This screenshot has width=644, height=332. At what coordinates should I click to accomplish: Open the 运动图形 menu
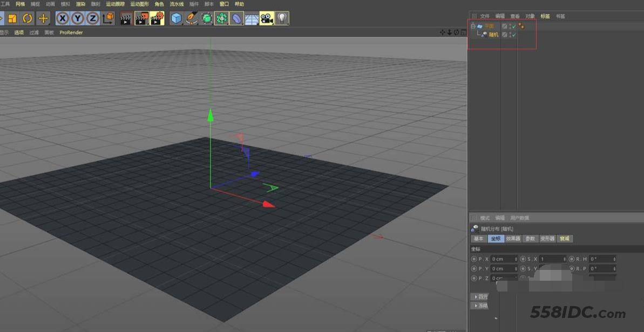[x=140, y=4]
